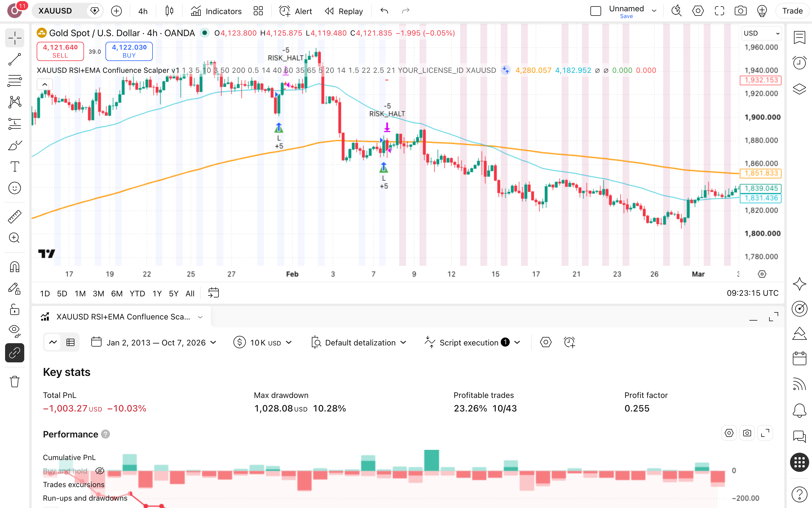The height and width of the screenshot is (508, 812).
Task: Select the ruler measure tool
Action: [x=14, y=217]
